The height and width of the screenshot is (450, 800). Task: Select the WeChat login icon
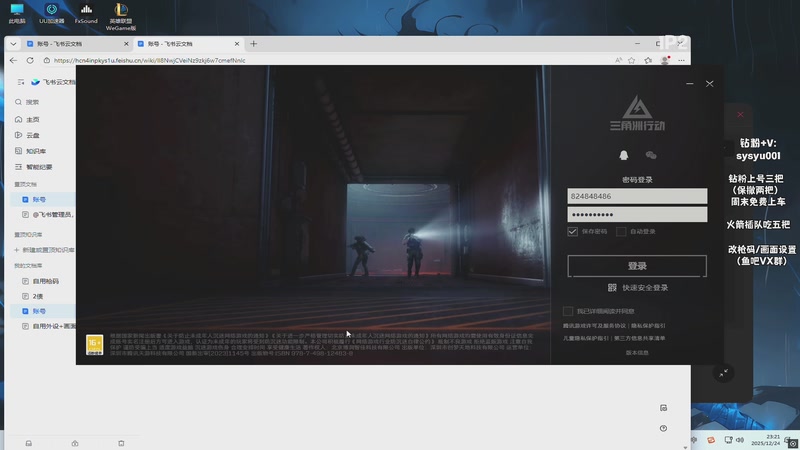651,155
